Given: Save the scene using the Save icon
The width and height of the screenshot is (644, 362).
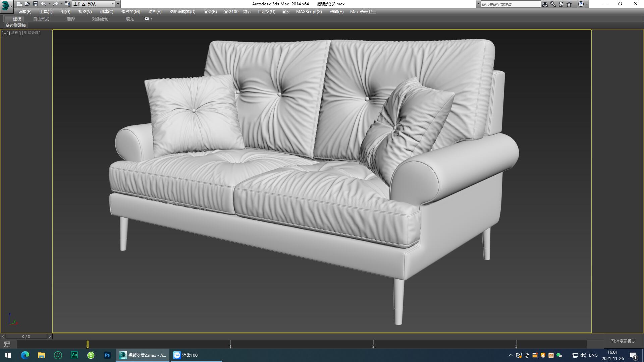Looking at the screenshot, I should click(x=36, y=4).
